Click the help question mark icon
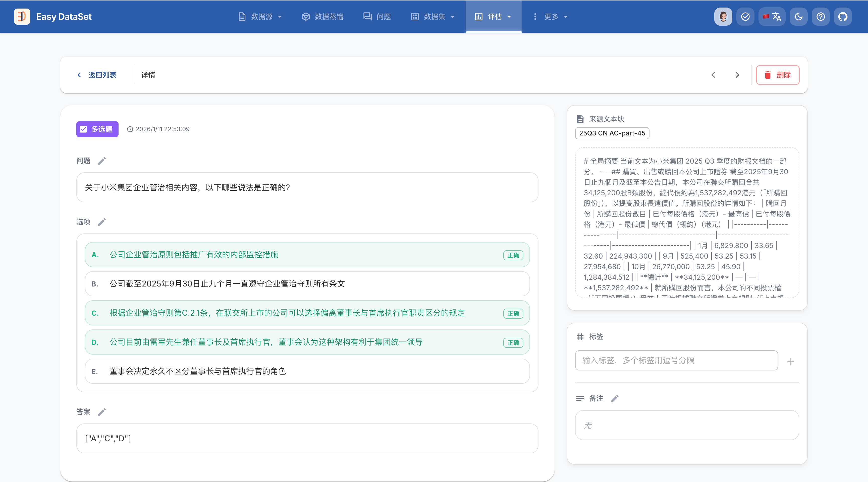The image size is (868, 482). pos(821,17)
